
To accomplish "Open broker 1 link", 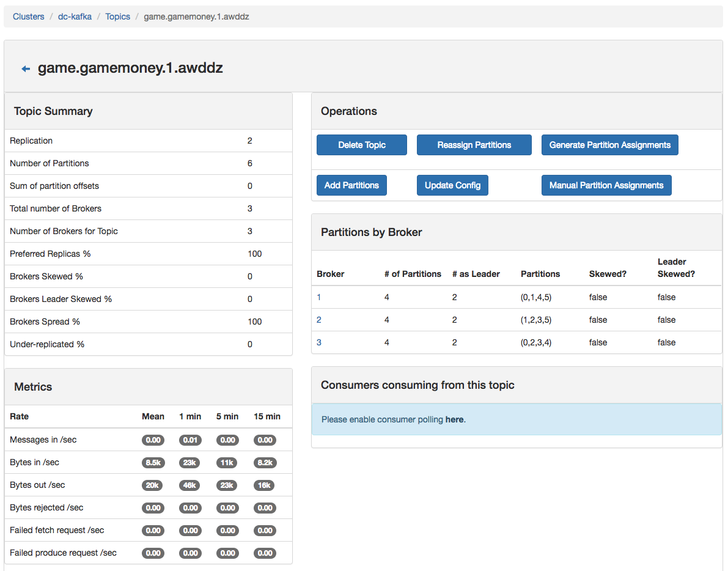I will point(319,297).
